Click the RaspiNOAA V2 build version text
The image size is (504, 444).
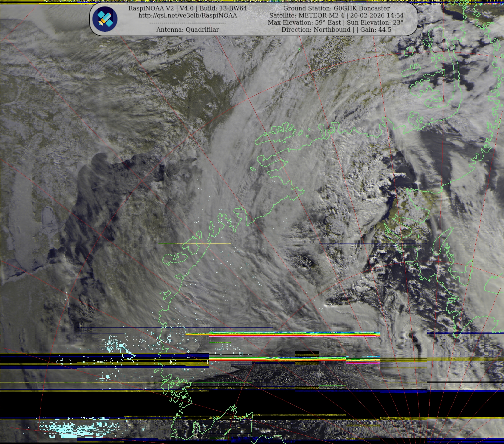click(187, 8)
